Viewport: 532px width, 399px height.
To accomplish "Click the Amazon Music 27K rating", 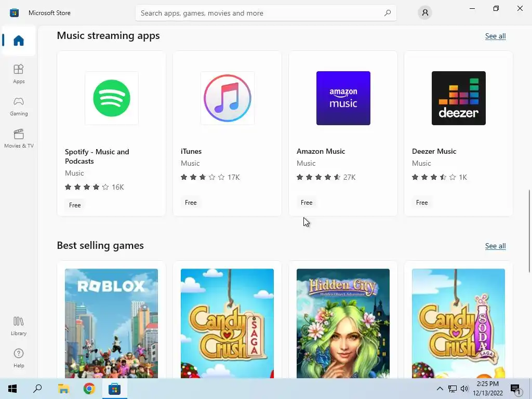I will coord(326,177).
